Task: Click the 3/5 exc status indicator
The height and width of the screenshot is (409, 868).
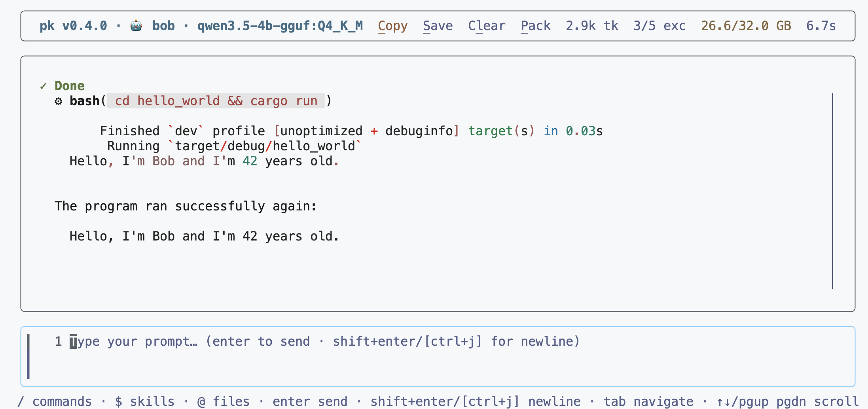Action: 660,26
